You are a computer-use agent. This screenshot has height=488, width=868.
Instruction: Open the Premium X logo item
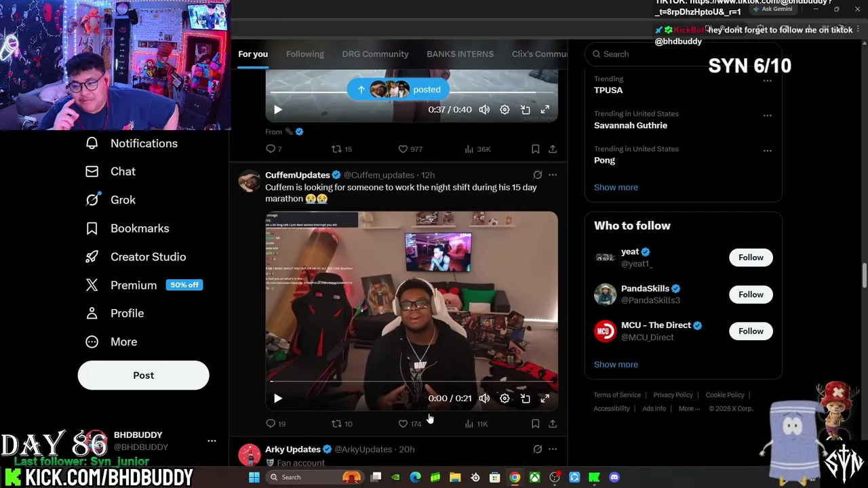92,285
